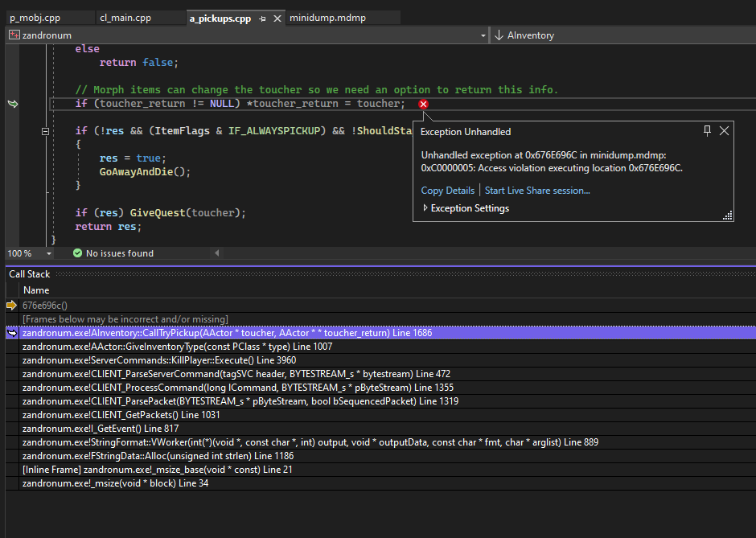This screenshot has width=756, height=538.
Task: Switch to the minidump.mdmp tab
Action: pyautogui.click(x=326, y=18)
